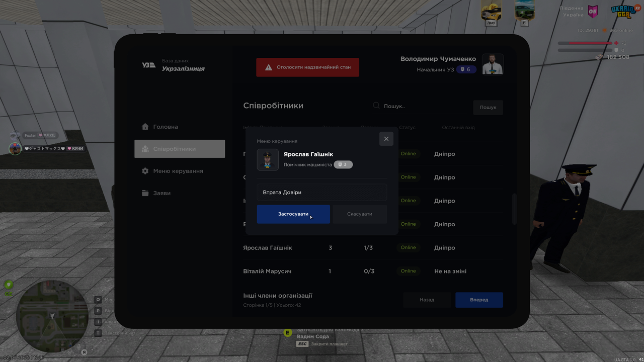Click the ジャストマックス player avatar
This screenshot has height=362, width=644.
(15, 149)
